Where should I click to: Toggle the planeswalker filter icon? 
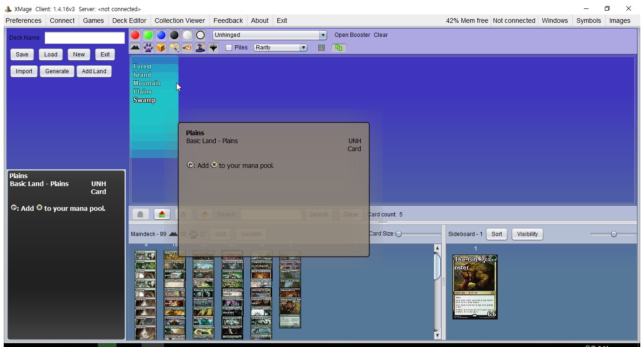[213, 48]
